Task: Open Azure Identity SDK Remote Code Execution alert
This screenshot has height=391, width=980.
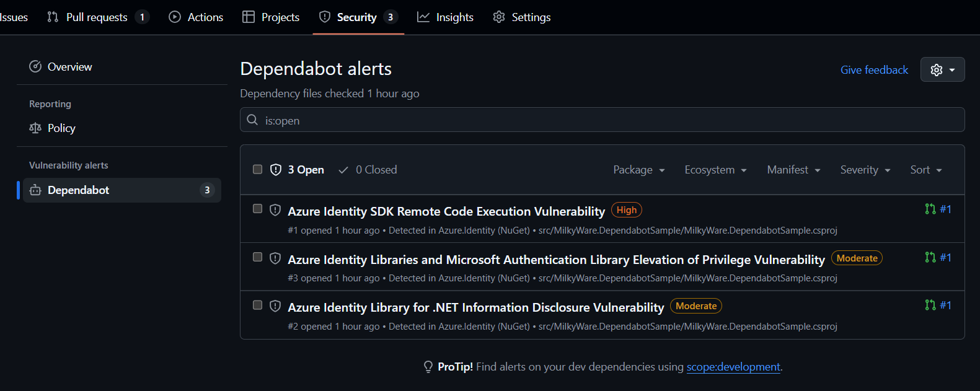Action: (446, 211)
